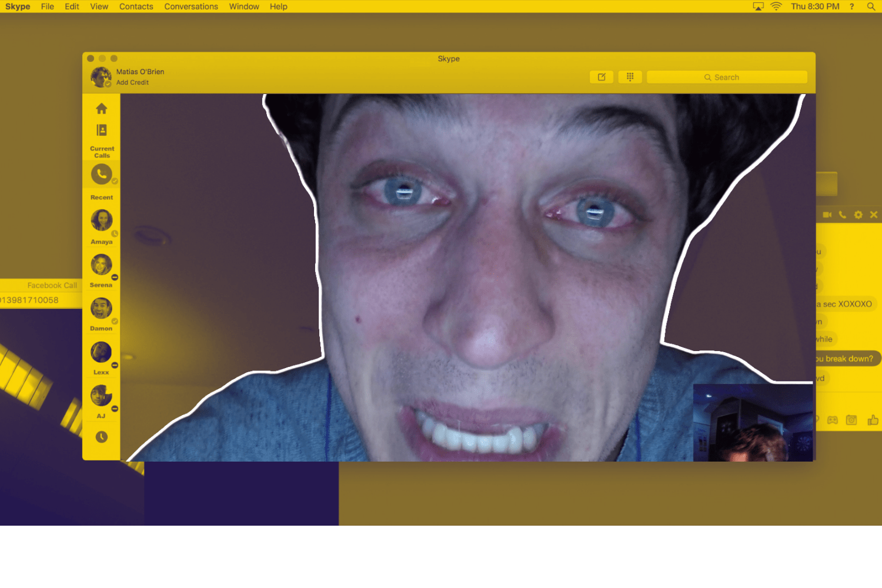This screenshot has width=882, height=588.
Task: Open the Contacts address book icon
Action: coord(102,130)
